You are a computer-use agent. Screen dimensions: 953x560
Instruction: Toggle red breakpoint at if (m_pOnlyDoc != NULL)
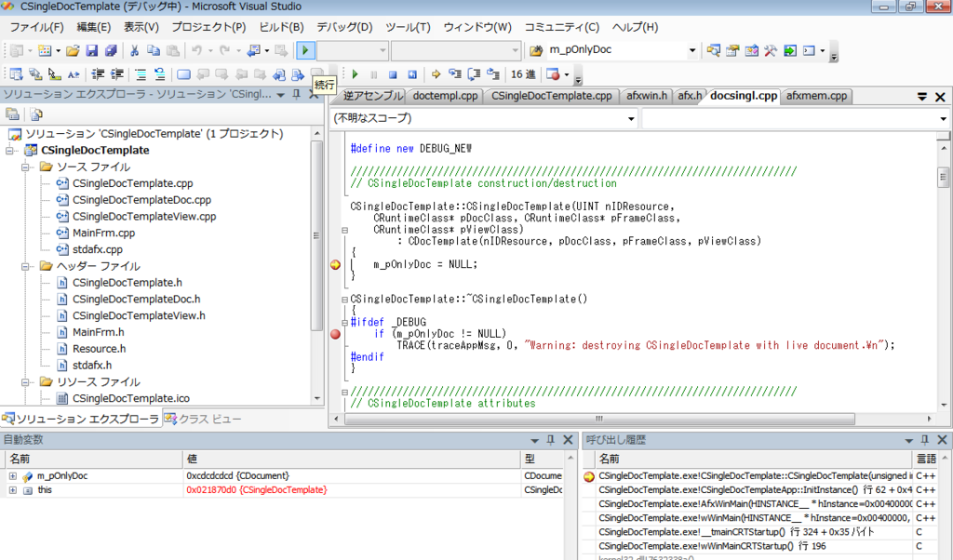pyautogui.click(x=335, y=334)
